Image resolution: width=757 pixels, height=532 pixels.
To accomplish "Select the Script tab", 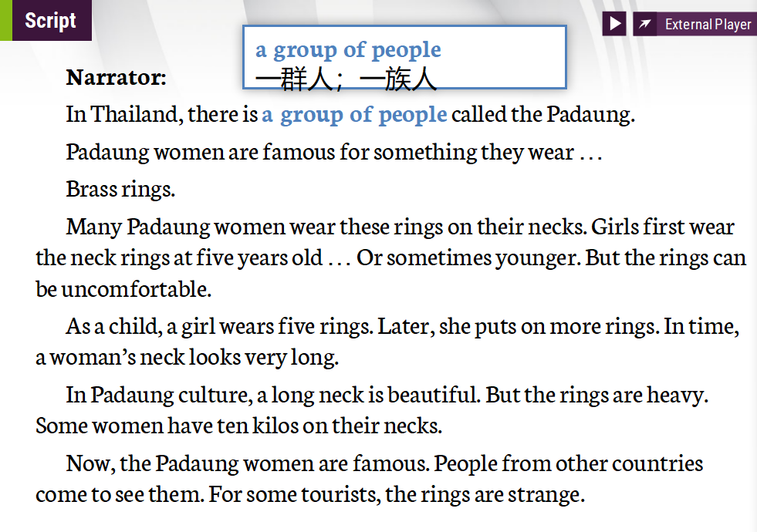I will (x=50, y=21).
